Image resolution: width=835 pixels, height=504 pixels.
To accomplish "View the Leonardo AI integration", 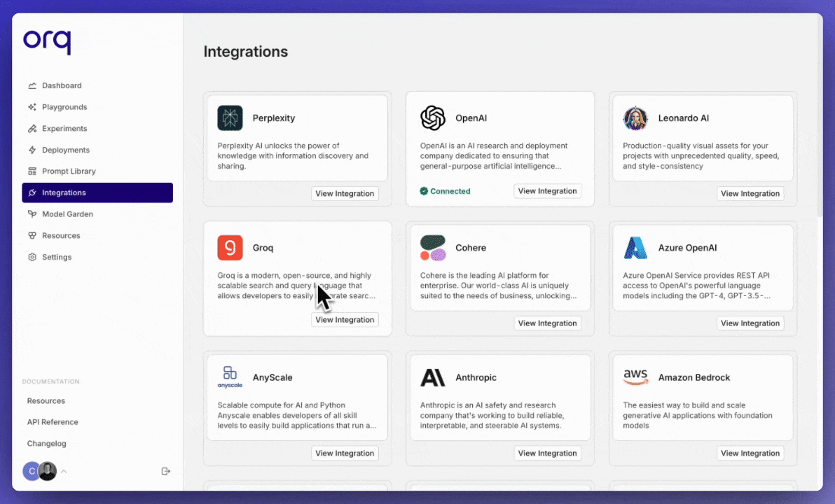I will click(750, 194).
